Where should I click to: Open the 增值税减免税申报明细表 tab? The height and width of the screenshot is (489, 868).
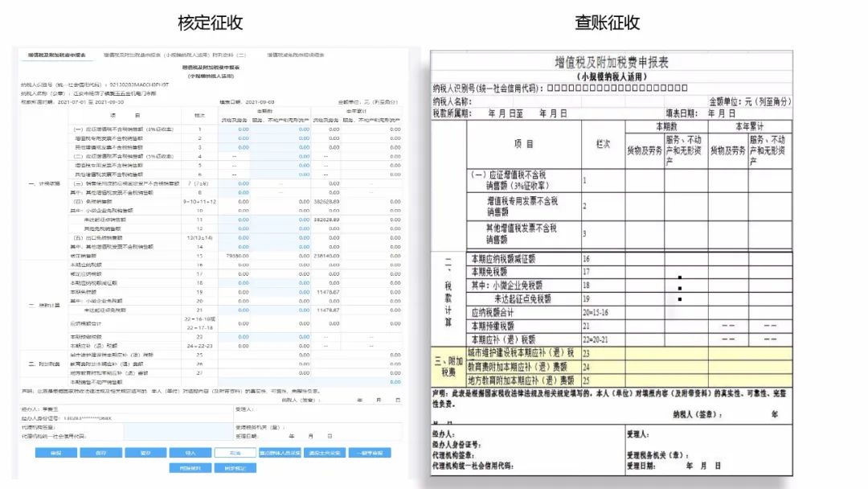[296, 55]
